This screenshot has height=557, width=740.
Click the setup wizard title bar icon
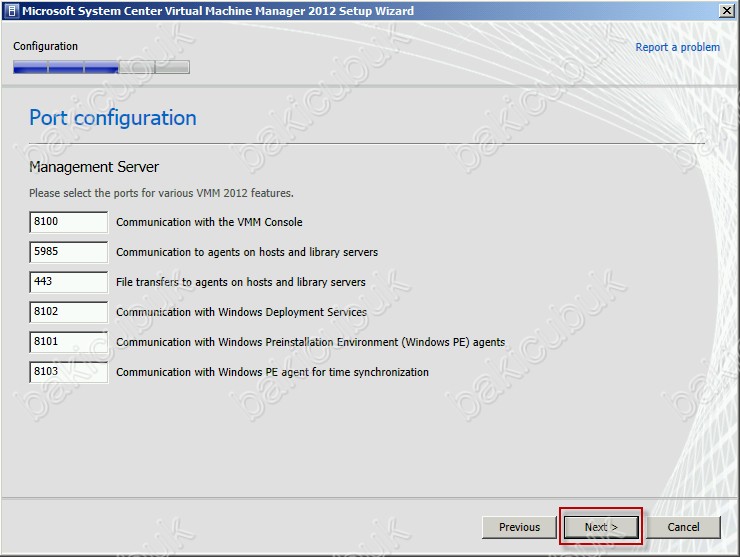tap(11, 11)
